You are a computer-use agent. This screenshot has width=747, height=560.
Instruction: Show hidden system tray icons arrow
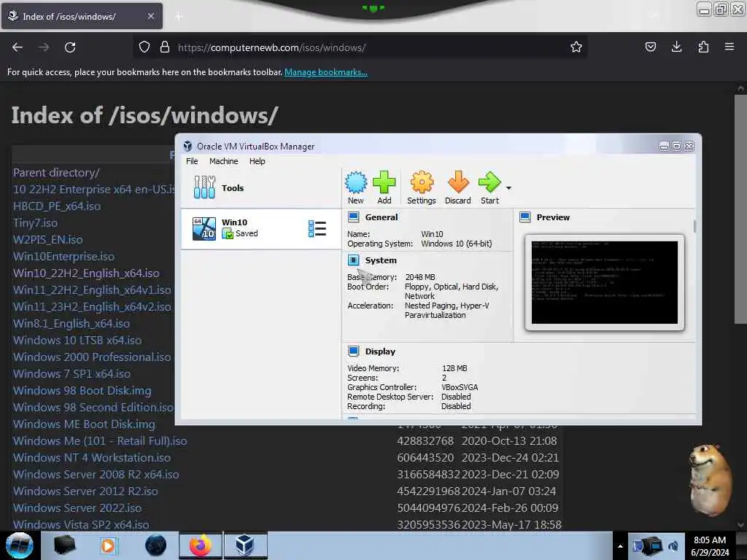(x=620, y=546)
